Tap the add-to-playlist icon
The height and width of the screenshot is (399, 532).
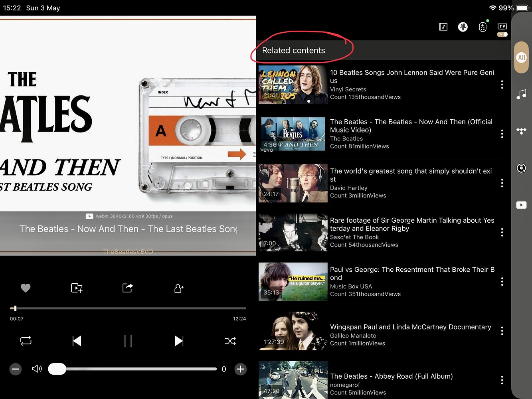[77, 288]
